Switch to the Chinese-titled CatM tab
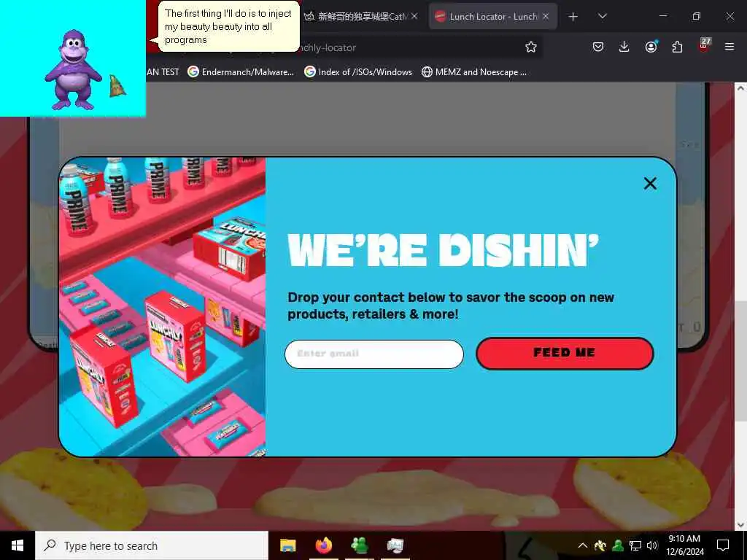The height and width of the screenshot is (560, 747). 362,17
